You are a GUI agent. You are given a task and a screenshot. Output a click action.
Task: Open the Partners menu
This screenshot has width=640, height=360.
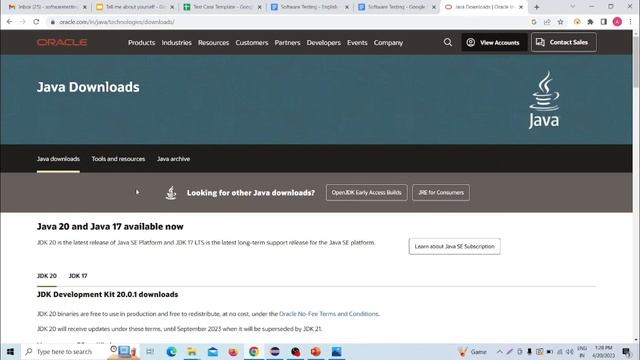tap(287, 42)
